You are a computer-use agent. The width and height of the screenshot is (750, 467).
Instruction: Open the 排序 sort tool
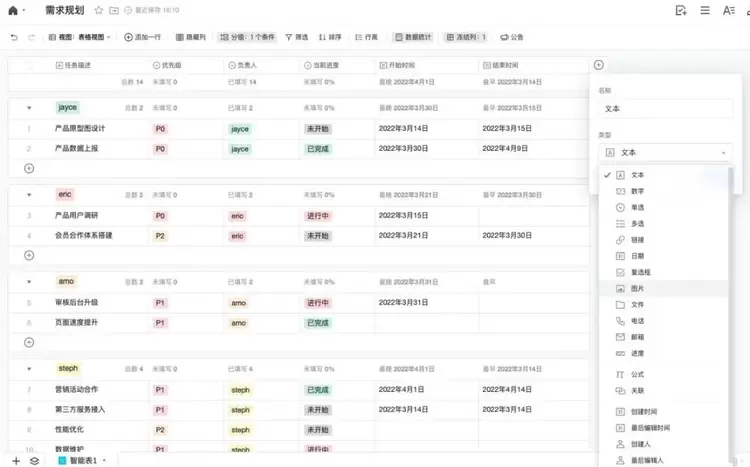[x=330, y=37]
